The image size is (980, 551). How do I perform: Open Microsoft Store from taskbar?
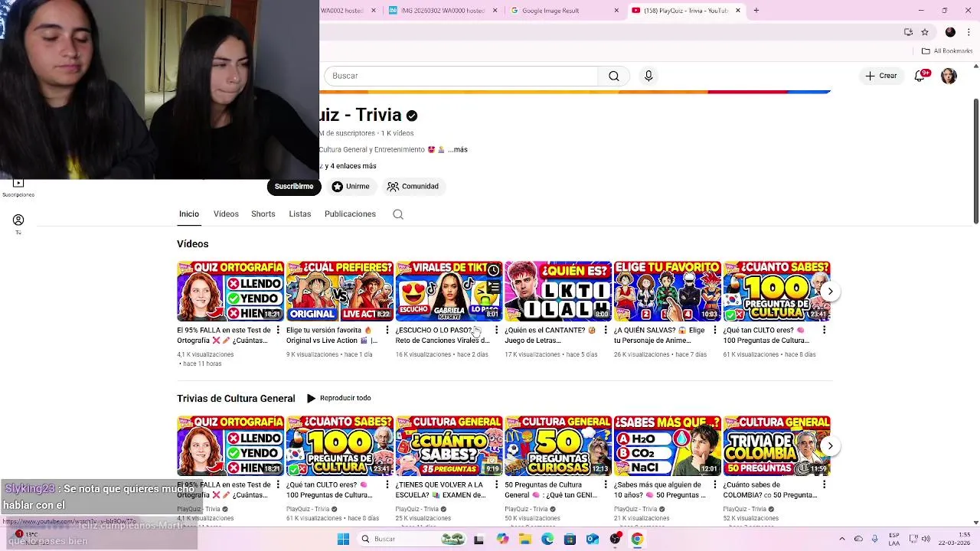(570, 539)
